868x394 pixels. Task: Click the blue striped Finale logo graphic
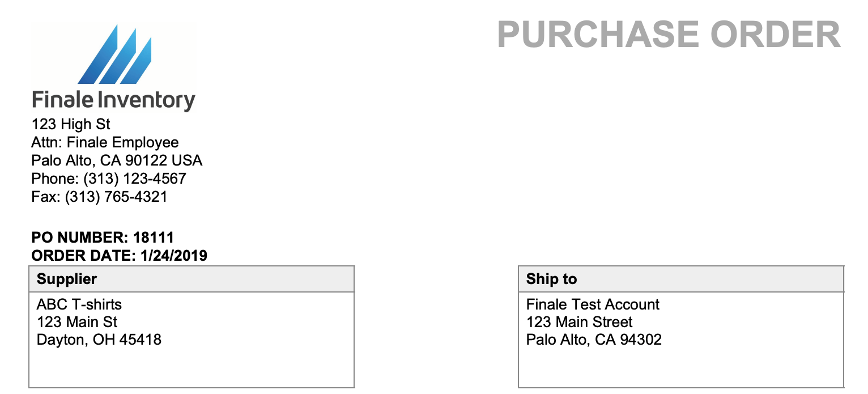[x=116, y=56]
